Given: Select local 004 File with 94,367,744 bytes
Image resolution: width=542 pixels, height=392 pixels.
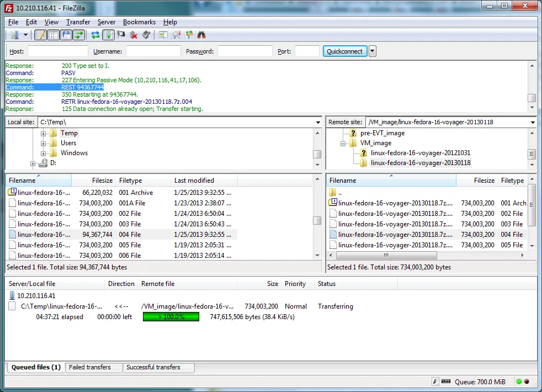Looking at the screenshot, I should pyautogui.click(x=121, y=234).
